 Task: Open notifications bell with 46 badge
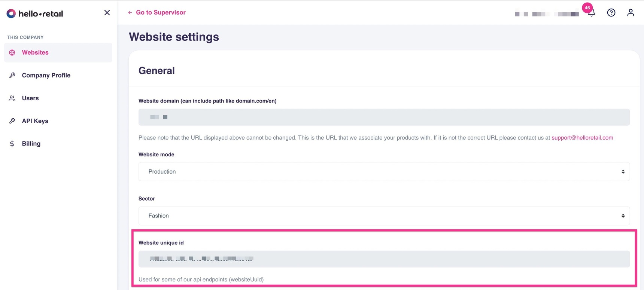(x=592, y=13)
